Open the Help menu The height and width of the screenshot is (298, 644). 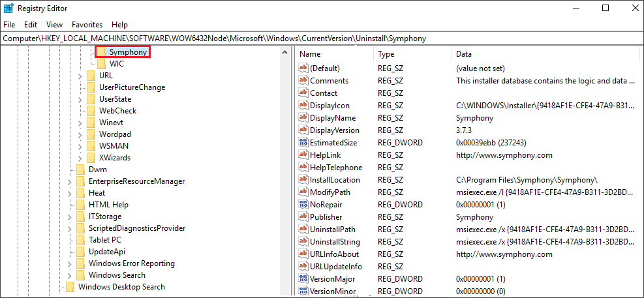(119, 25)
